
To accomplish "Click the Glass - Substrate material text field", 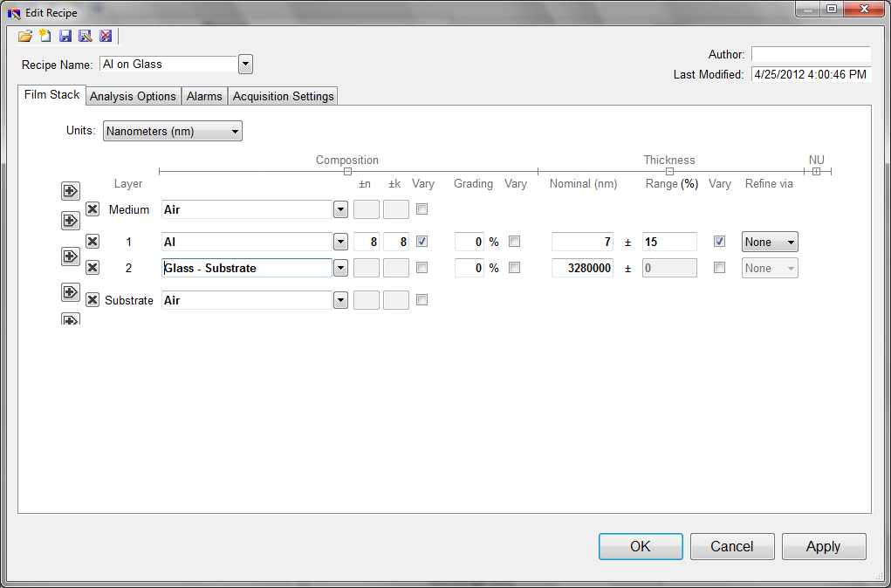I will click(x=247, y=268).
